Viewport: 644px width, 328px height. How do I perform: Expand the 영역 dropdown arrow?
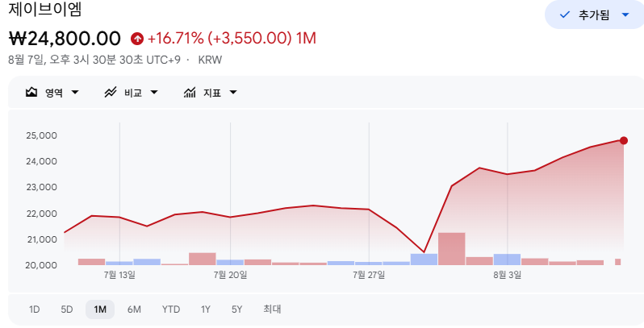point(75,92)
